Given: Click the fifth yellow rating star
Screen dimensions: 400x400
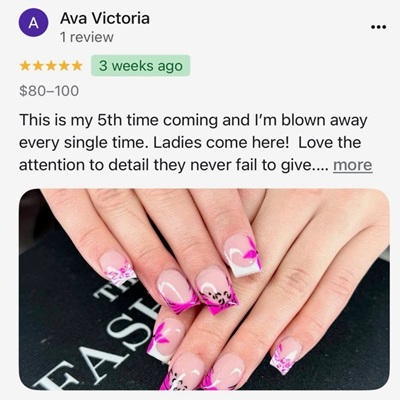Looking at the screenshot, I should click(77, 66).
